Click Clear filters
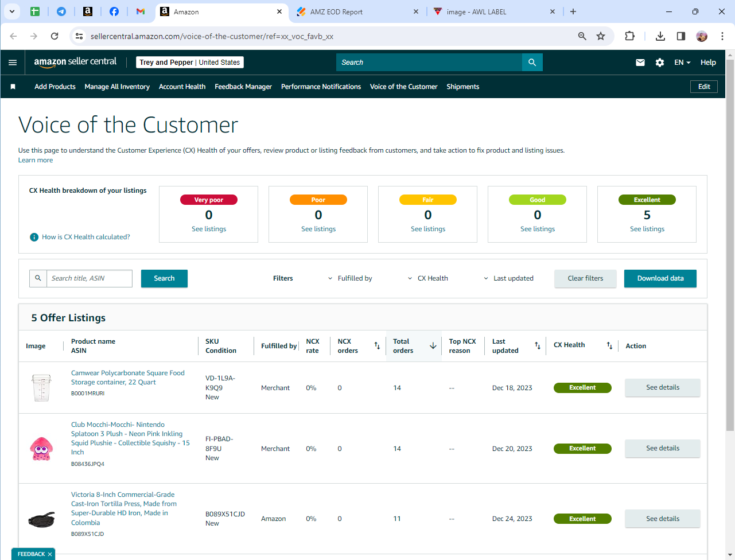 pyautogui.click(x=585, y=278)
